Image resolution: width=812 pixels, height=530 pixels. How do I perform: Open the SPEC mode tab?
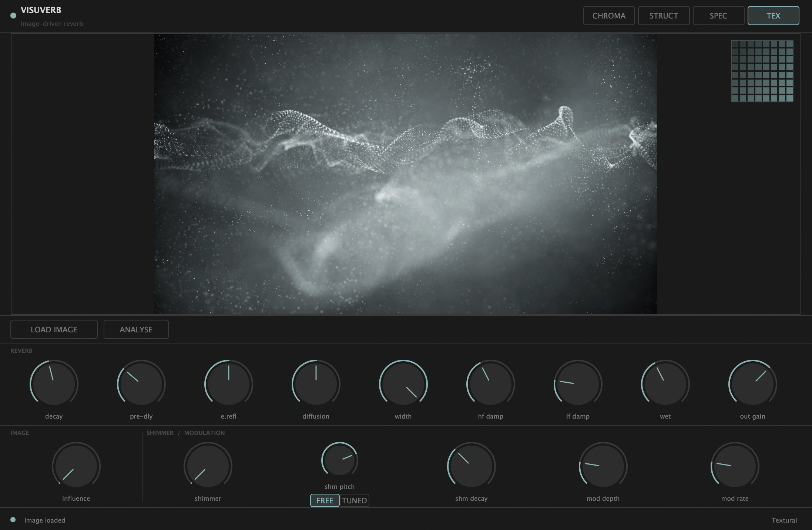tap(718, 16)
